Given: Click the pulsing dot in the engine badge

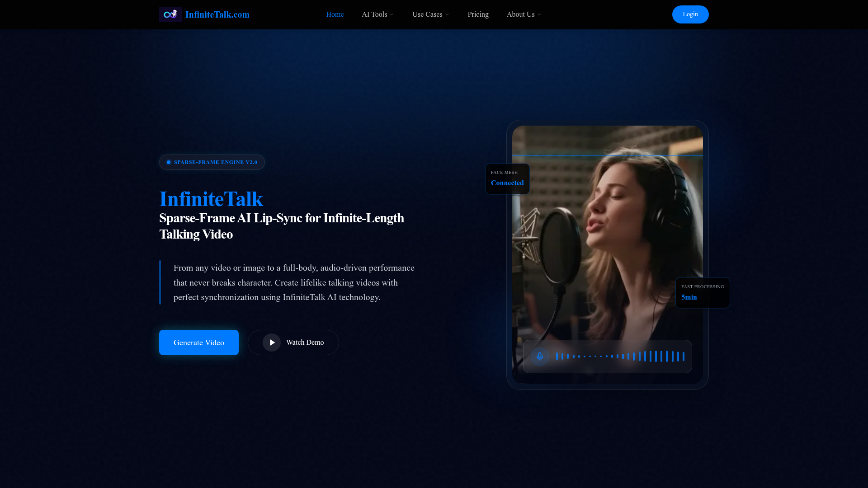Looking at the screenshot, I should [x=168, y=162].
